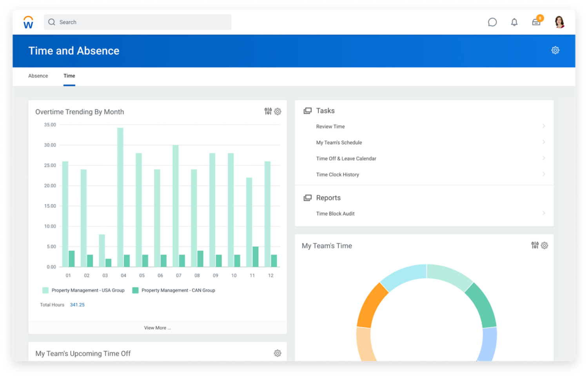The width and height of the screenshot is (588, 377).
Task: Expand Time Block Audit chevron arrow
Action: [x=544, y=213]
